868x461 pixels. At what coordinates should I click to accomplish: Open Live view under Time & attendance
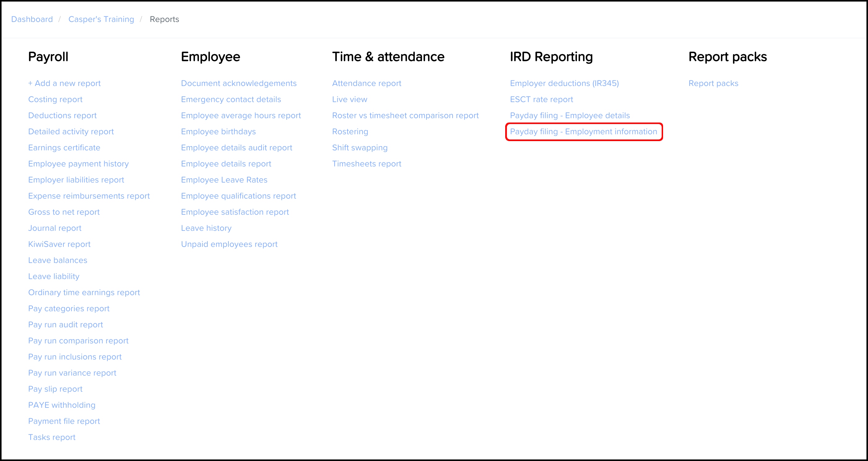349,99
